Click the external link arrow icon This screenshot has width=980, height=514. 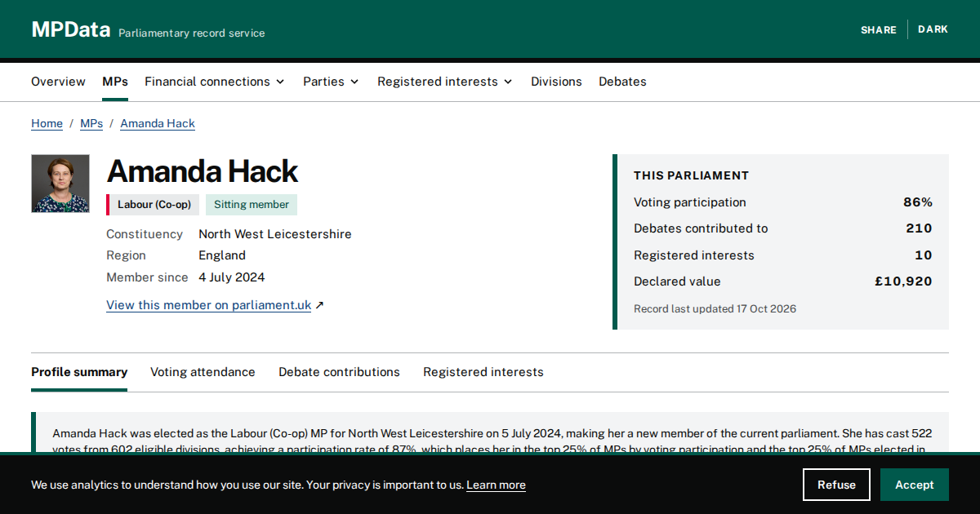point(319,305)
